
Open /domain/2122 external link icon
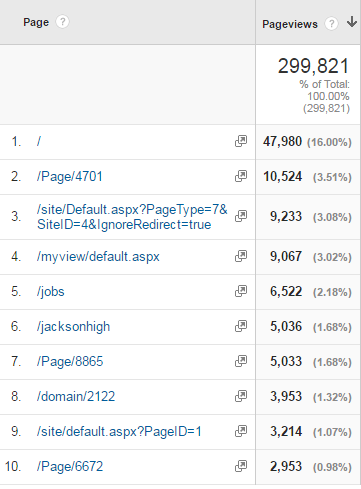pos(241,396)
